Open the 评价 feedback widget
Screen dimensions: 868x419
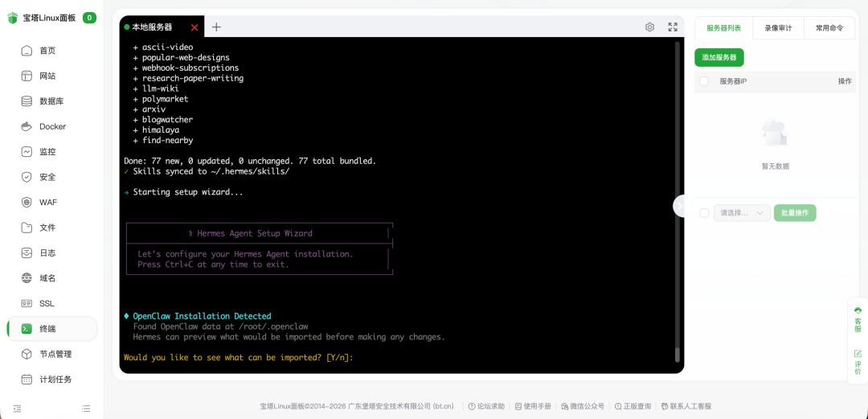point(858,363)
